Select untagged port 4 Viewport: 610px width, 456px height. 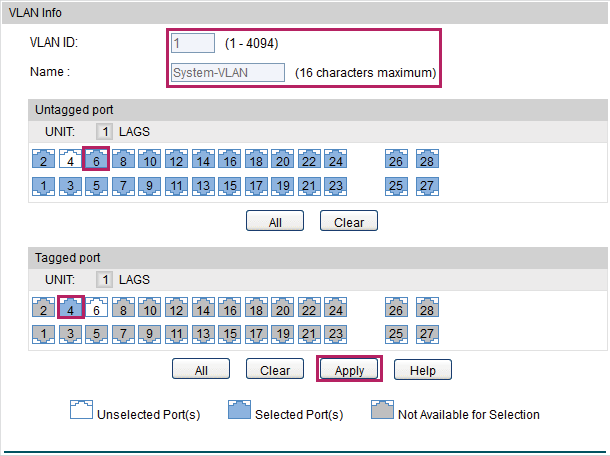[70, 159]
